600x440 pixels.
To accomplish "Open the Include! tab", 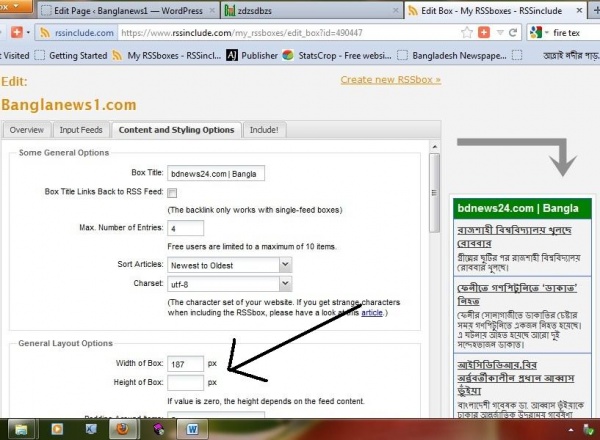I will pyautogui.click(x=264, y=130).
